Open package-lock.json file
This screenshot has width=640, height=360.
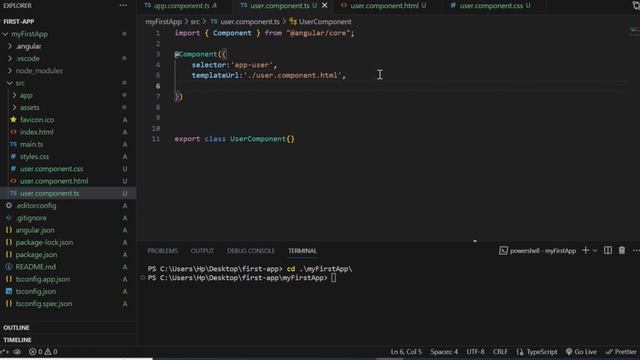click(44, 242)
